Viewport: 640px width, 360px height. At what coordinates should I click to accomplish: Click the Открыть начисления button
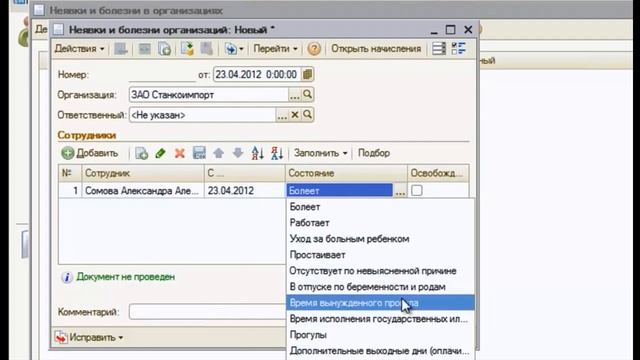(x=376, y=49)
